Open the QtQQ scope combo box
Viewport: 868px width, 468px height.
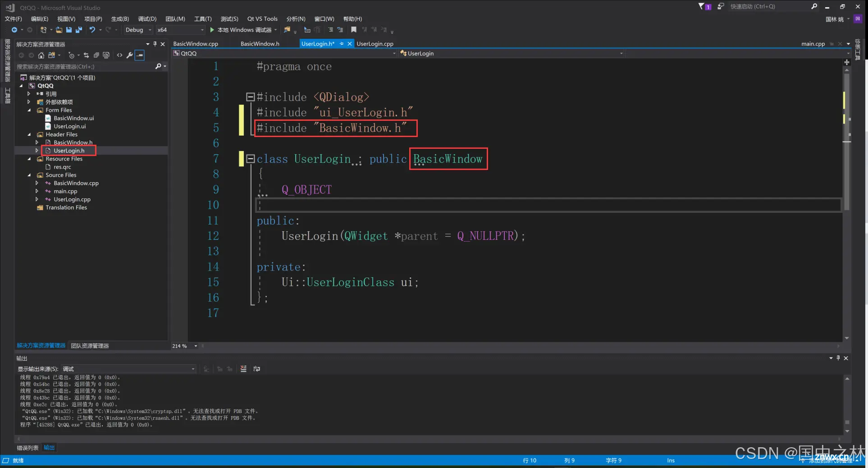(x=285, y=53)
